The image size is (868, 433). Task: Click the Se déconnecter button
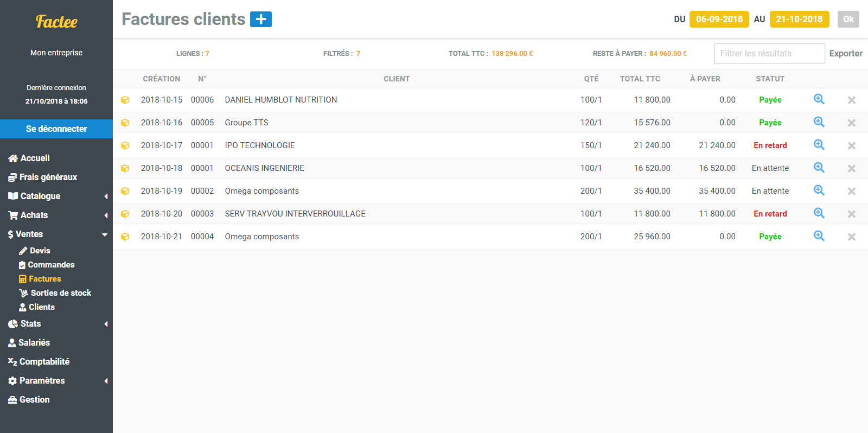(56, 129)
